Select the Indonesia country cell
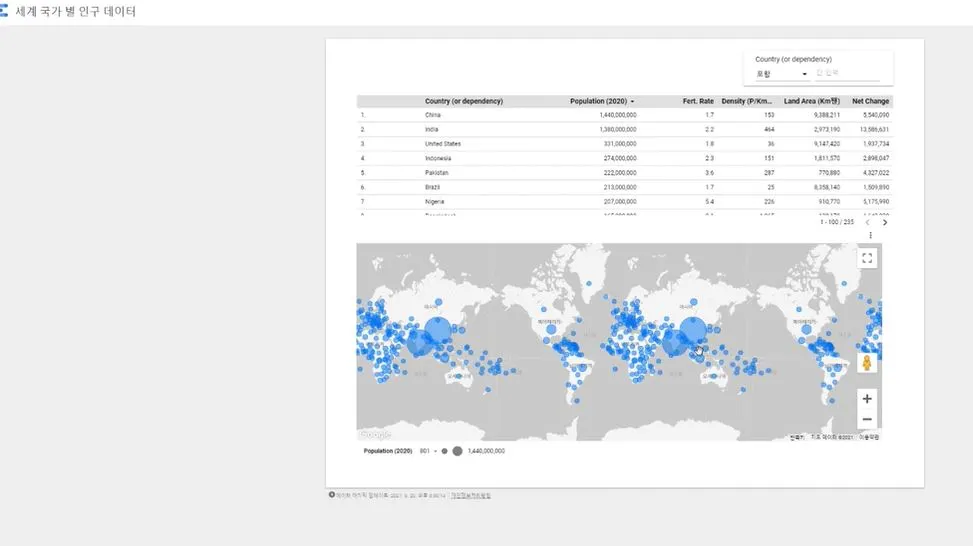The width and height of the screenshot is (973, 546). point(438,158)
